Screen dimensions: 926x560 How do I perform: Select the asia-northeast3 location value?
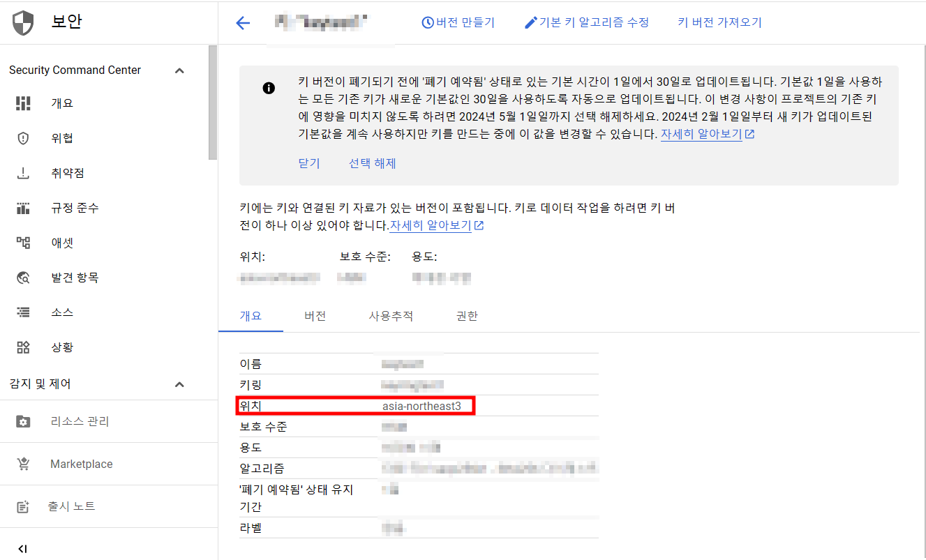[x=421, y=405]
